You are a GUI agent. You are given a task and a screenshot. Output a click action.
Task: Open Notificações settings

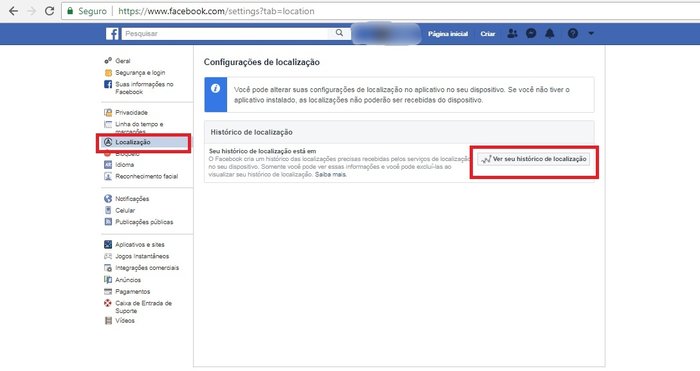click(132, 199)
